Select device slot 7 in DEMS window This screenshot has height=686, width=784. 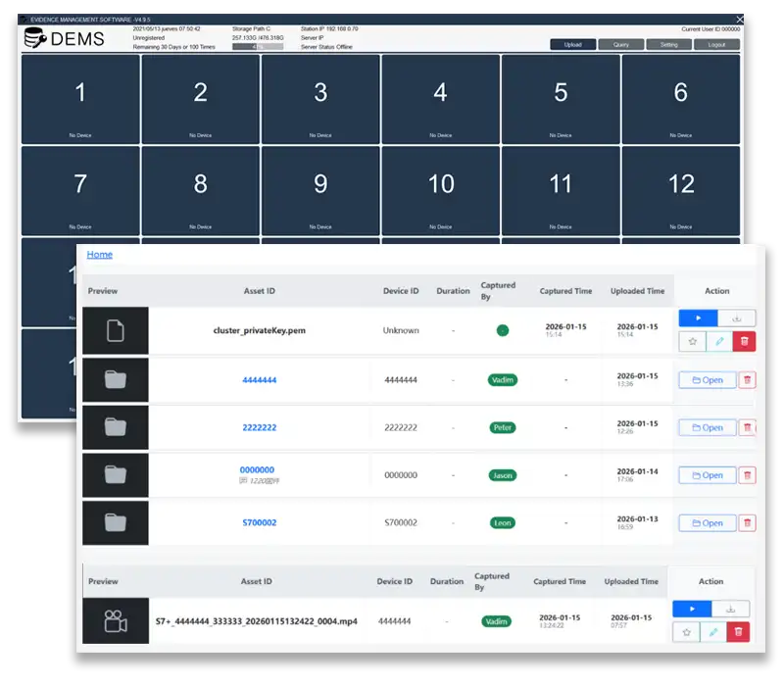click(x=80, y=190)
